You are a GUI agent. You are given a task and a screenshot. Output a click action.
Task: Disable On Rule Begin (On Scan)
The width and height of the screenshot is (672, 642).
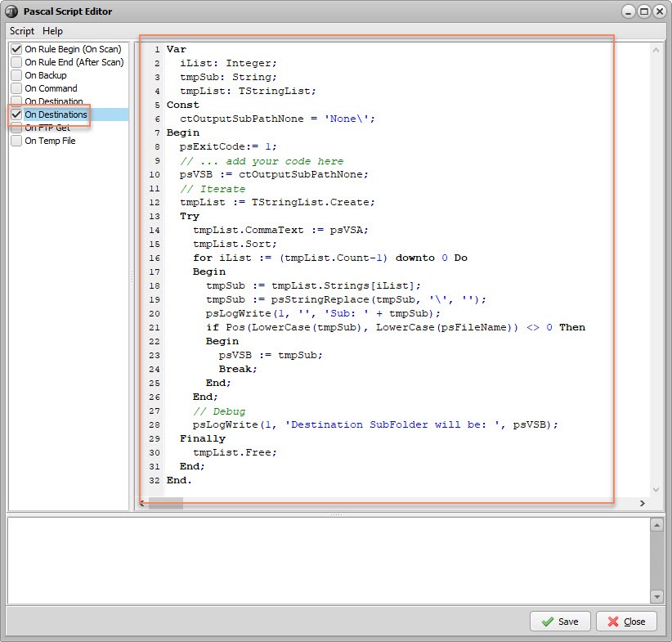(x=15, y=49)
